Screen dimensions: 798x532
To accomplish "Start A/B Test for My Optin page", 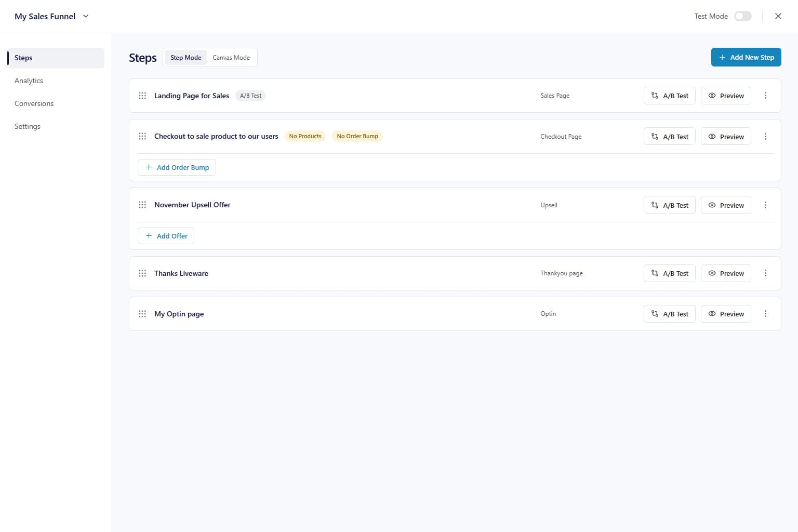I will click(670, 314).
